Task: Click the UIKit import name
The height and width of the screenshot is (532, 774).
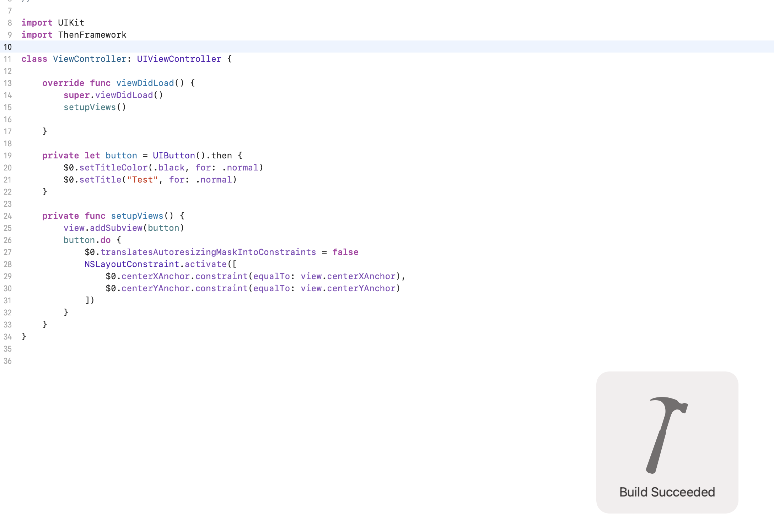Action: click(x=71, y=23)
